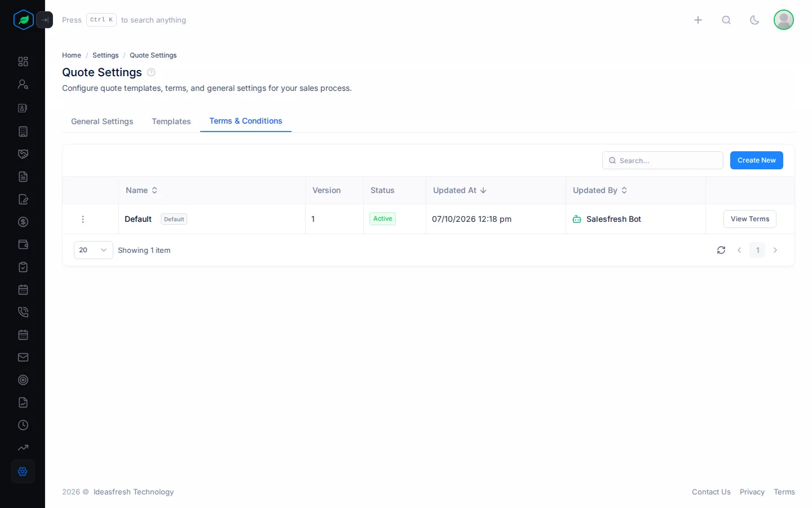812x508 pixels.
Task: Open the contact book sidebar icon
Action: pos(23,108)
